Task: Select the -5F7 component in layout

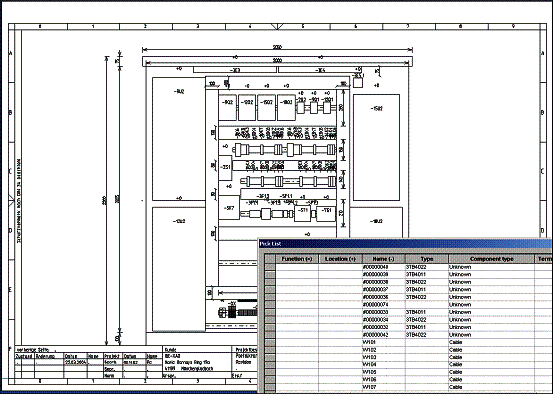Action: click(229, 208)
